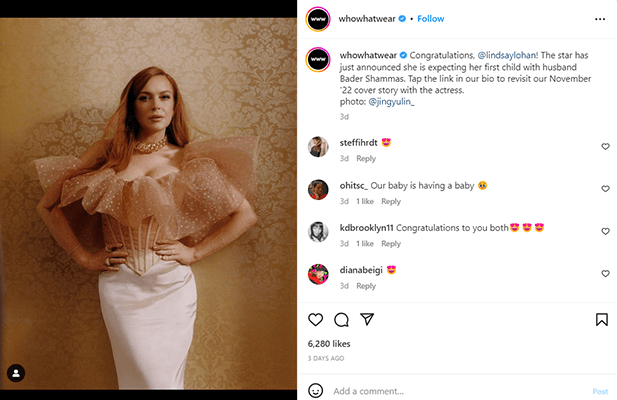The image size is (617, 400).
Task: Like the post with the heart icon
Action: (x=316, y=320)
